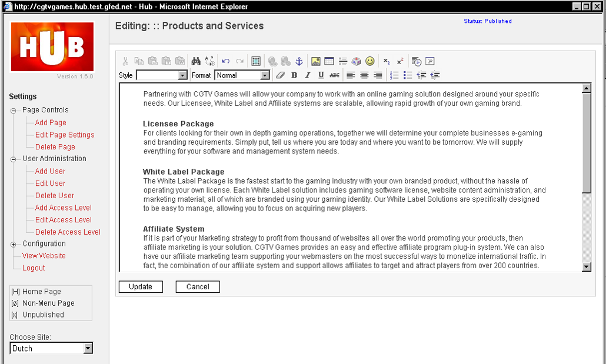Insert an anchor using the anchor icon

click(299, 61)
